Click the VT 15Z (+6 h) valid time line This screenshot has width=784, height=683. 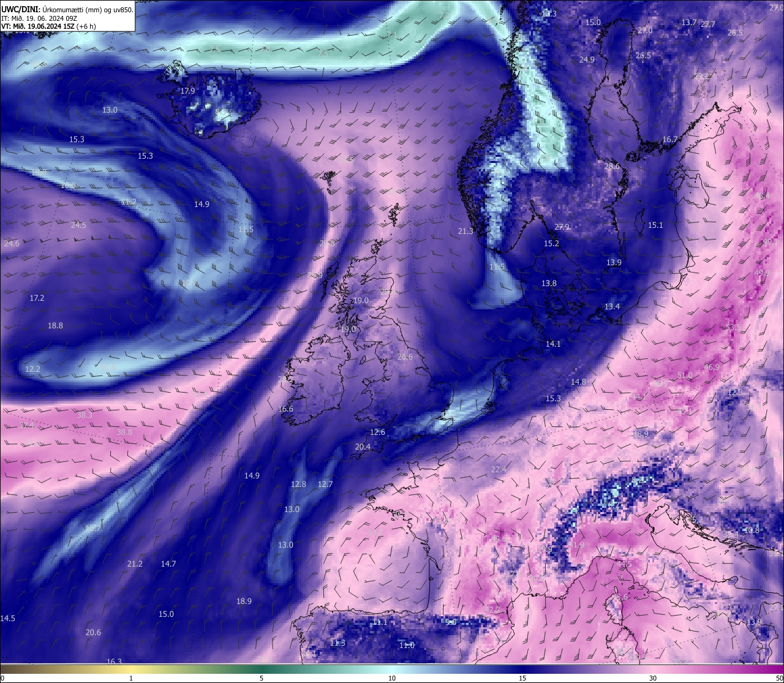click(x=49, y=26)
